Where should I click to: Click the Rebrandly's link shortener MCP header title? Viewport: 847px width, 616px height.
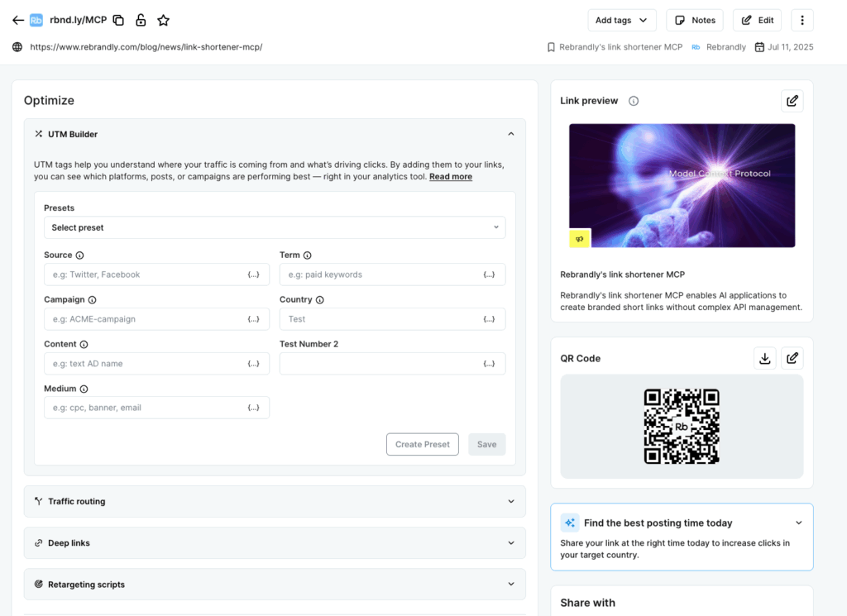[x=620, y=47]
